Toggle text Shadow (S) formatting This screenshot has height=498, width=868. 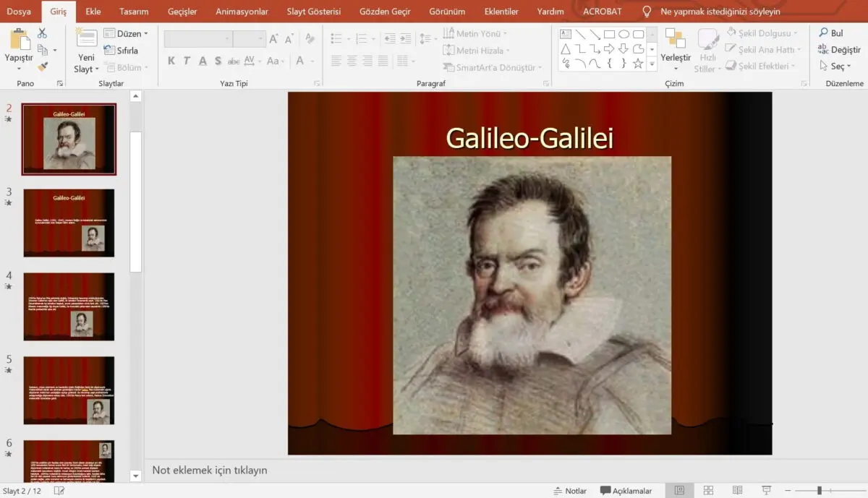[x=218, y=61]
